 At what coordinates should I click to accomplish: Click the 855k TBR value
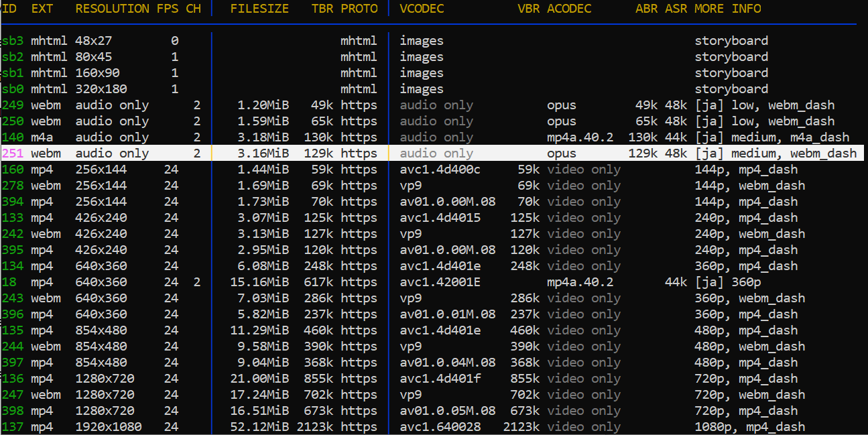(319, 379)
